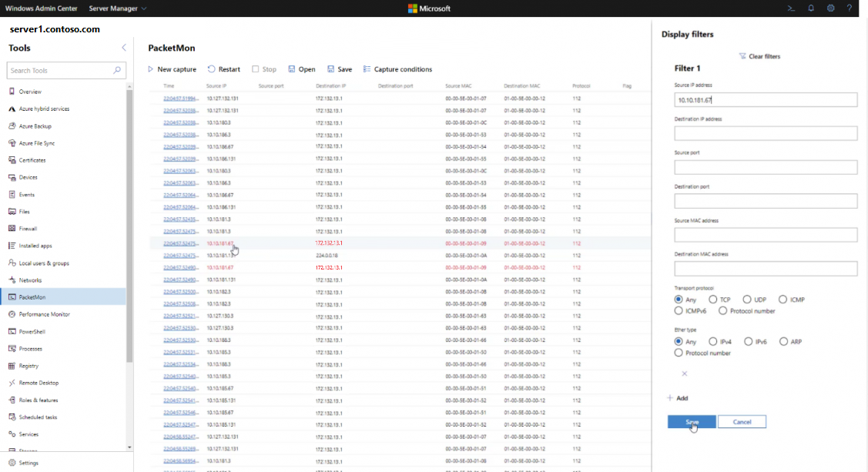Open the PowerShell tool in sidebar
The image size is (868, 472).
[x=32, y=332]
